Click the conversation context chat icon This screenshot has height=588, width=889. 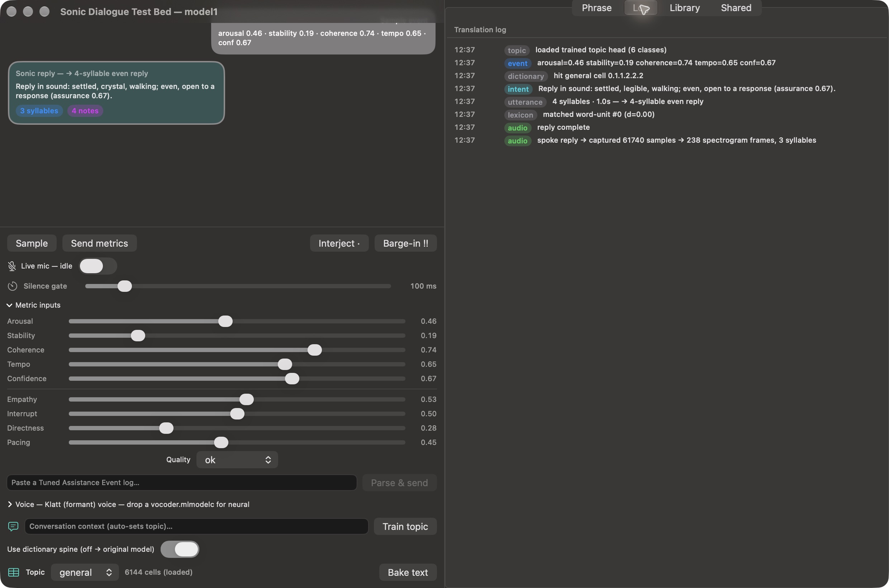pos(13,526)
